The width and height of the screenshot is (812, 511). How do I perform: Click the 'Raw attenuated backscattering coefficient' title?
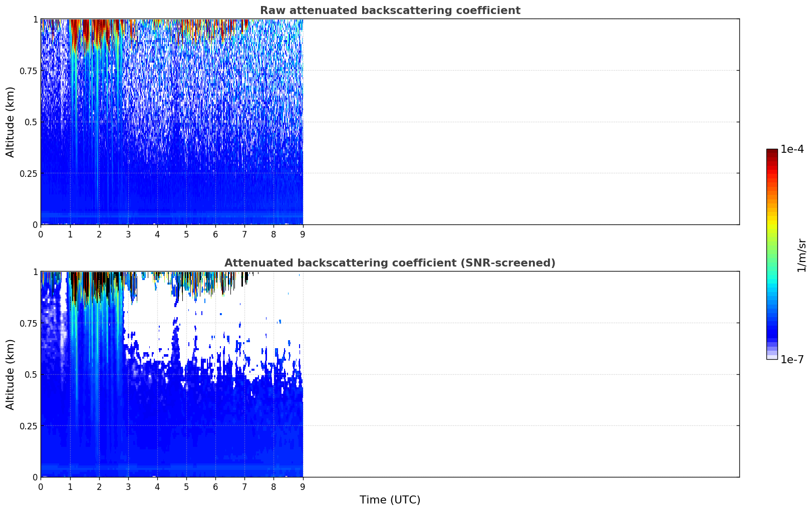pos(390,11)
